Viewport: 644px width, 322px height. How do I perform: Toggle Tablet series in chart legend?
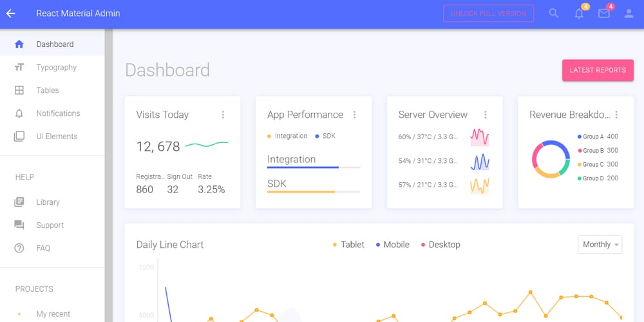(x=348, y=245)
